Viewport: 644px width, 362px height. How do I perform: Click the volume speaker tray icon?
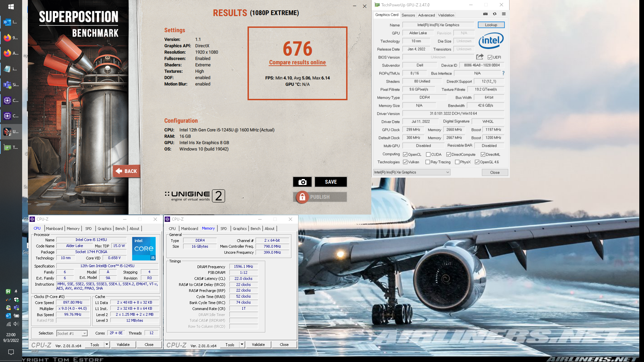[x=16, y=324]
